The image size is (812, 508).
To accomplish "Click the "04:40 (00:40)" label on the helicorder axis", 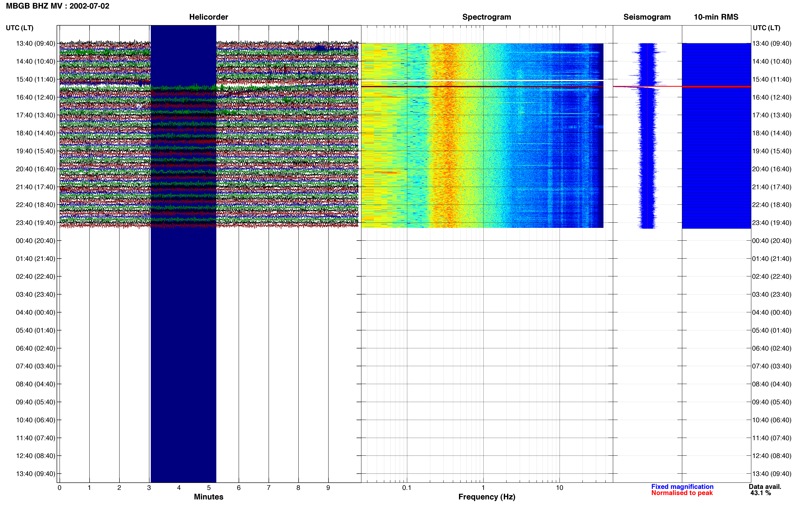I will point(36,313).
